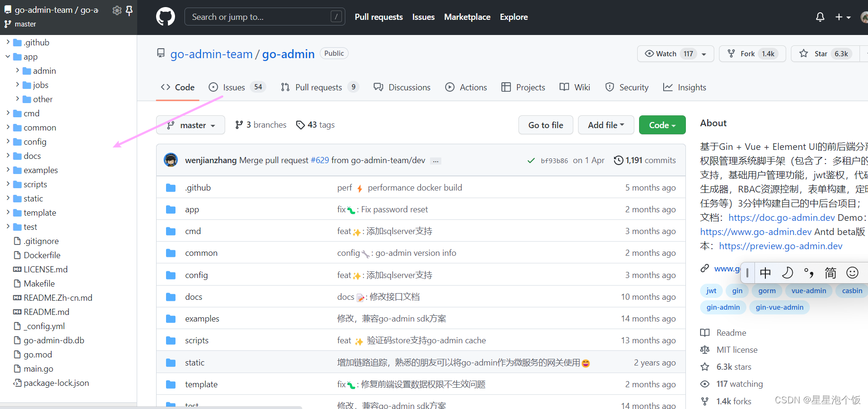Expand the admin folder in sidebar tree
Image resolution: width=868 pixels, height=409 pixels.
(x=18, y=70)
